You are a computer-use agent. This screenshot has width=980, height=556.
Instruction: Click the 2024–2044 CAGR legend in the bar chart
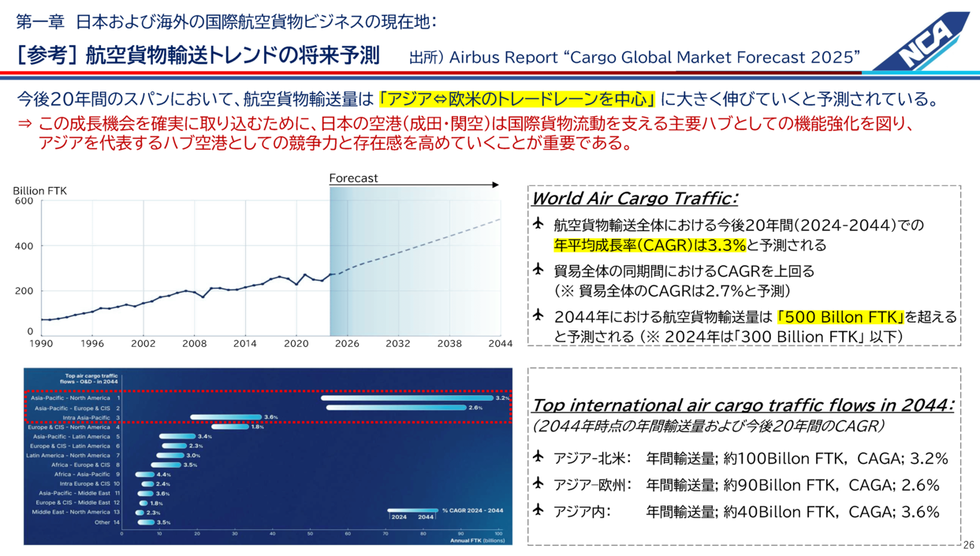click(445, 513)
